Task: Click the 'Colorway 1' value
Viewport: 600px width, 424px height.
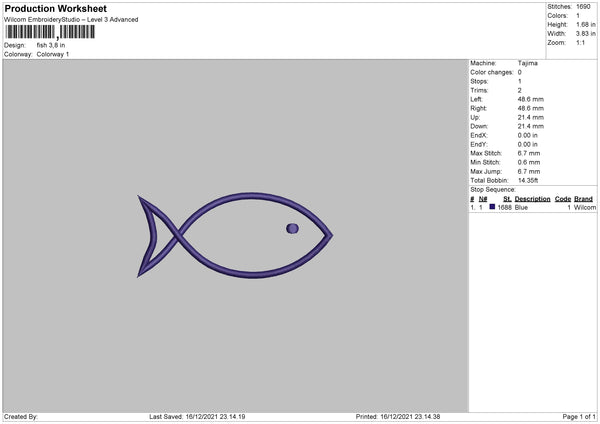Action: coord(53,54)
